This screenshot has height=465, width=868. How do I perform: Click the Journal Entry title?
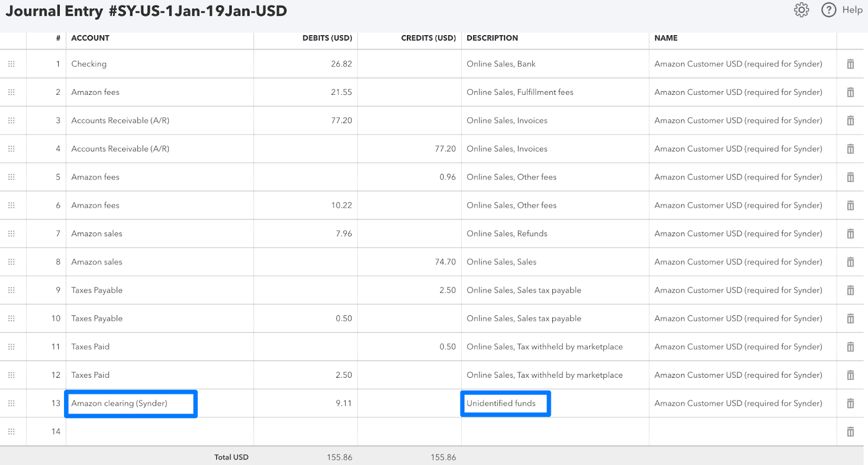click(x=146, y=11)
